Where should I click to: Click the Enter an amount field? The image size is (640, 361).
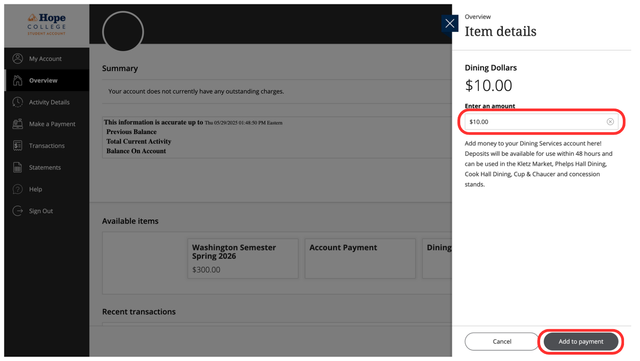541,122
